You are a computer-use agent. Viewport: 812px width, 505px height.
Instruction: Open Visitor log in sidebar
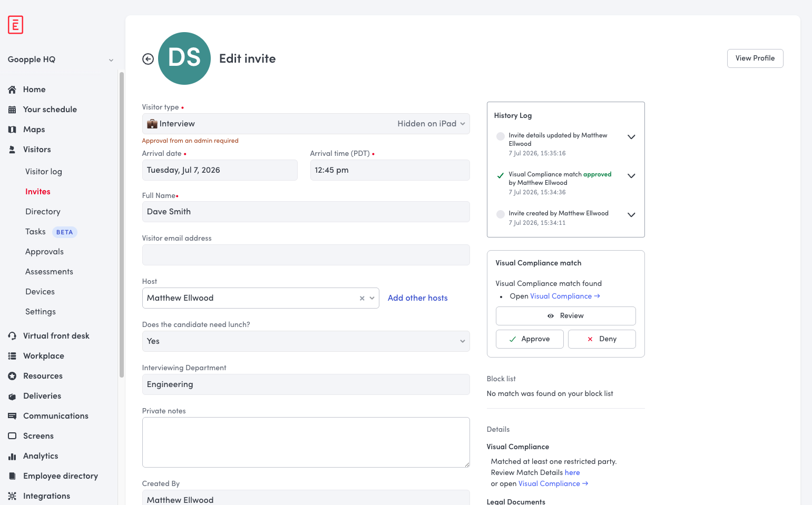tap(44, 172)
